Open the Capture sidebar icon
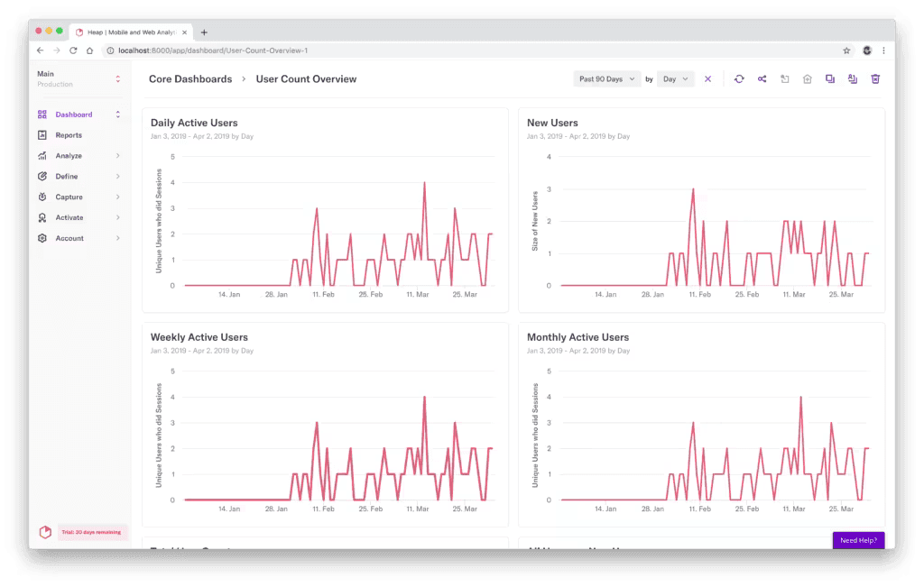Image resolution: width=924 pixels, height=587 pixels. (x=42, y=197)
